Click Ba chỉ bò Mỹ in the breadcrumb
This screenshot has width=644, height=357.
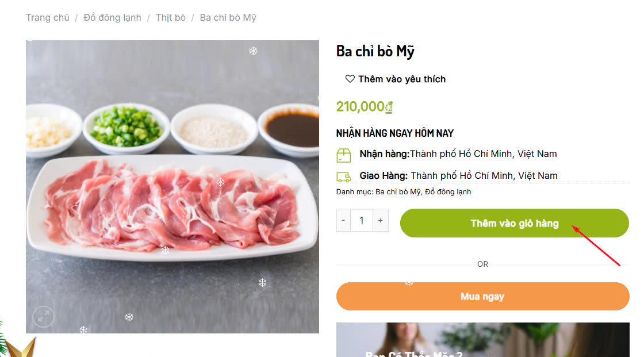(x=228, y=17)
